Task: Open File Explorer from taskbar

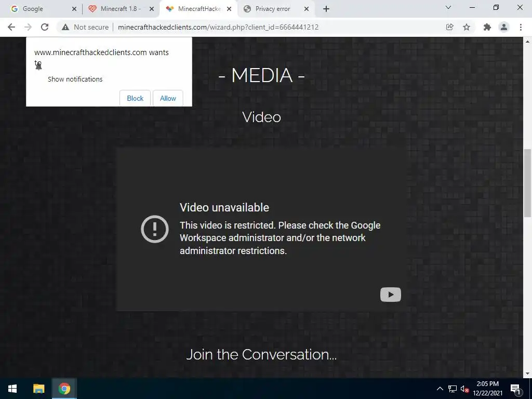Action: point(38,389)
